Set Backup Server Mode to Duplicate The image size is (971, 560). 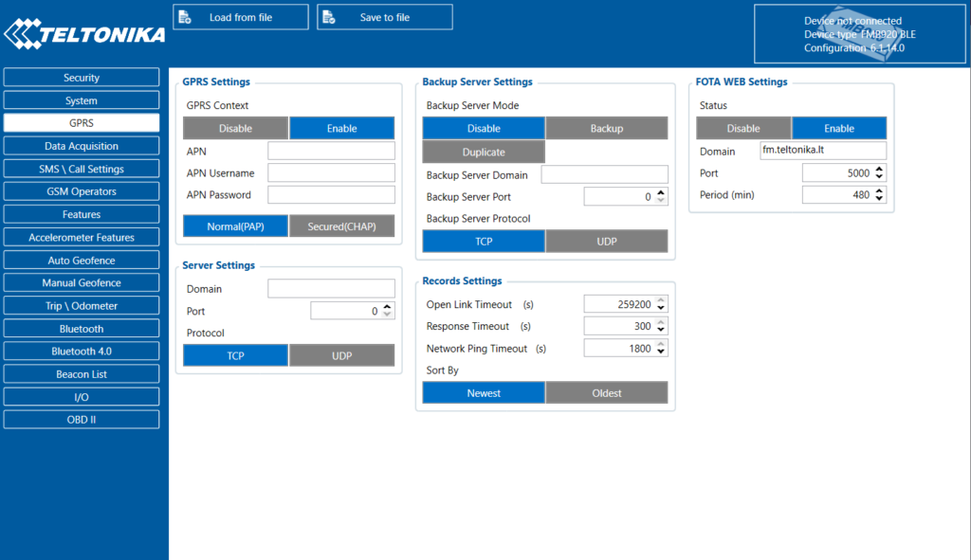pos(484,152)
